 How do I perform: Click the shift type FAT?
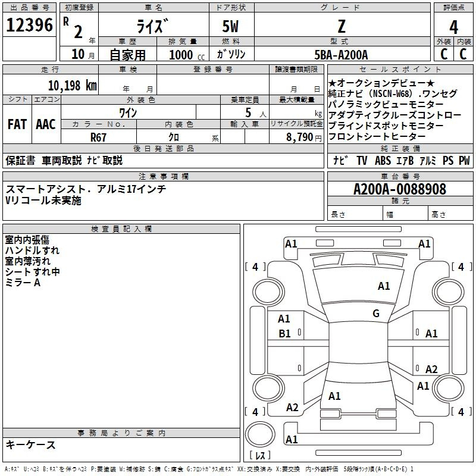click(17, 124)
